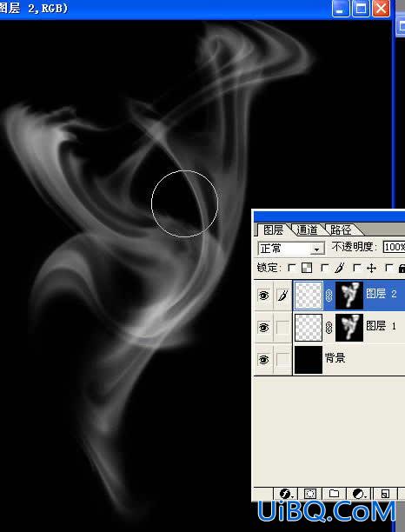Image resolution: width=405 pixels, height=532 pixels.
Task: Toggle the link box on 图层 1 row
Action: 282,328
